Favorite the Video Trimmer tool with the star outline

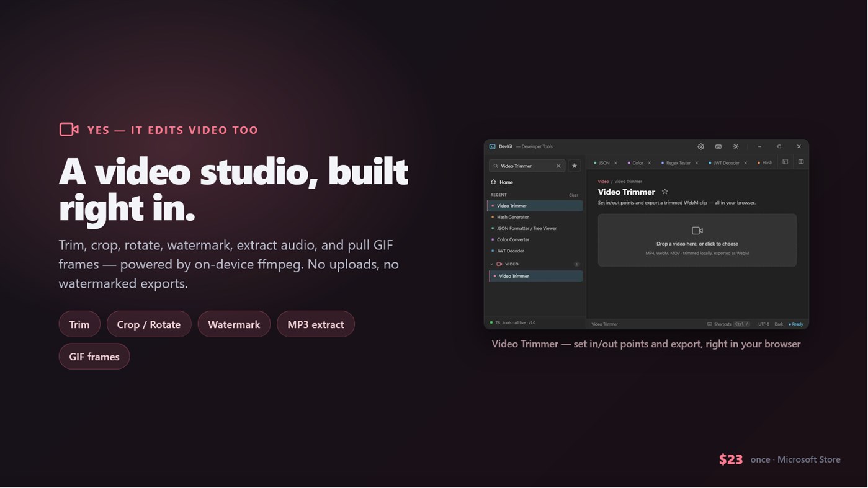click(x=665, y=192)
